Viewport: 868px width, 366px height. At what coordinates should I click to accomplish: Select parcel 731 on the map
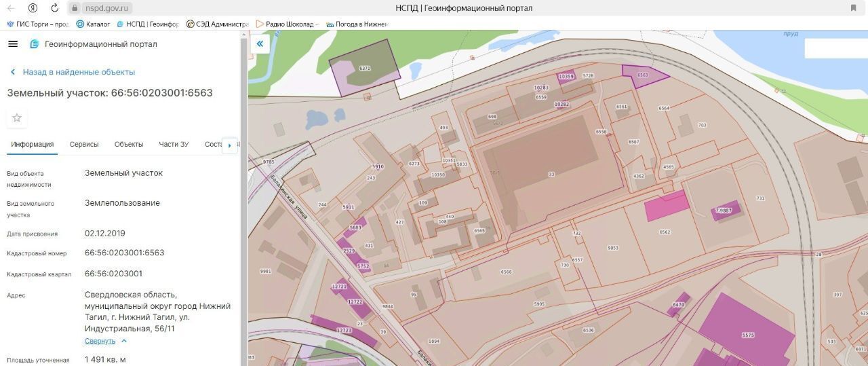click(760, 198)
